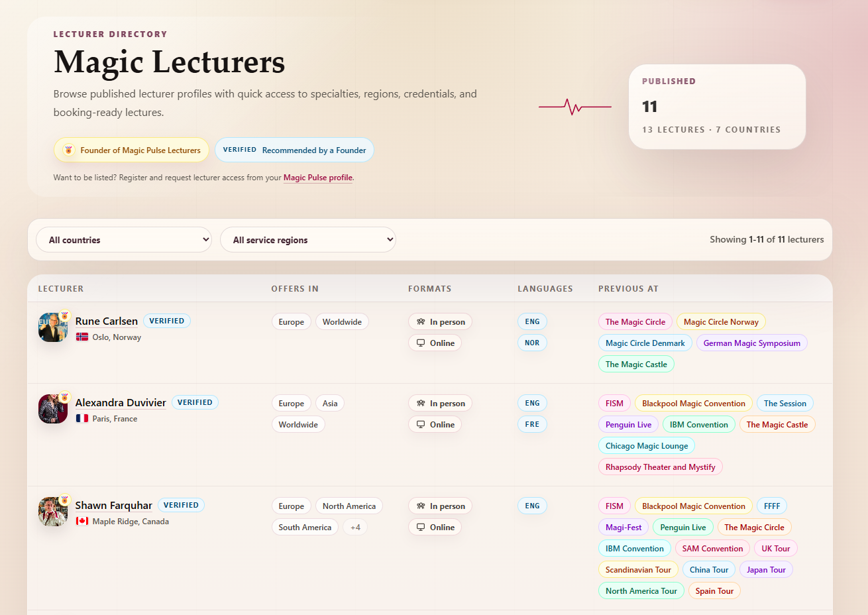Click the founder medal icon in the legend badge
Image resolution: width=868 pixels, height=615 pixels.
[x=68, y=150]
